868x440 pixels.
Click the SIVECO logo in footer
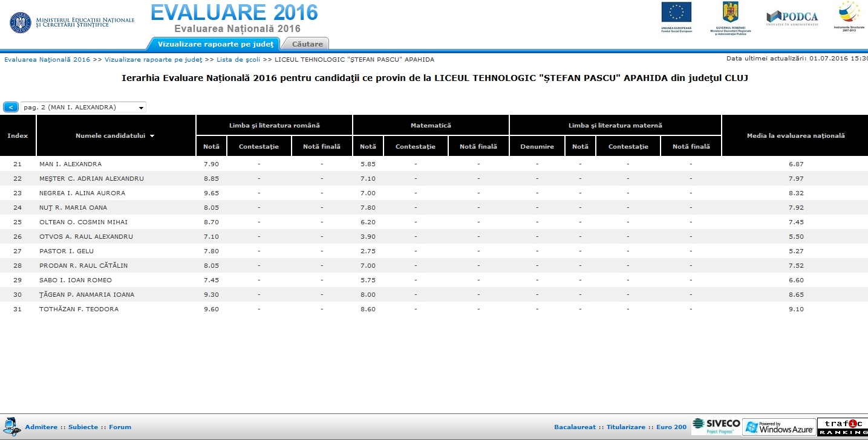(716, 426)
